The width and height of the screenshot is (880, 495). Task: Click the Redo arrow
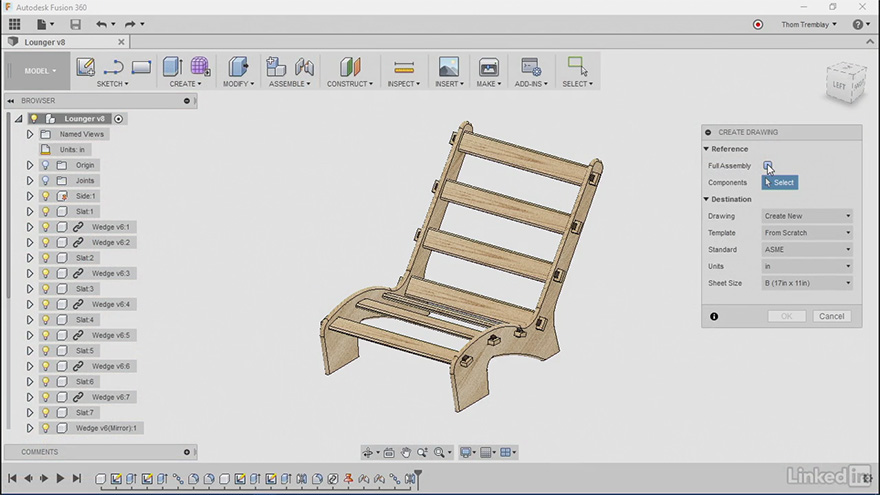point(130,24)
